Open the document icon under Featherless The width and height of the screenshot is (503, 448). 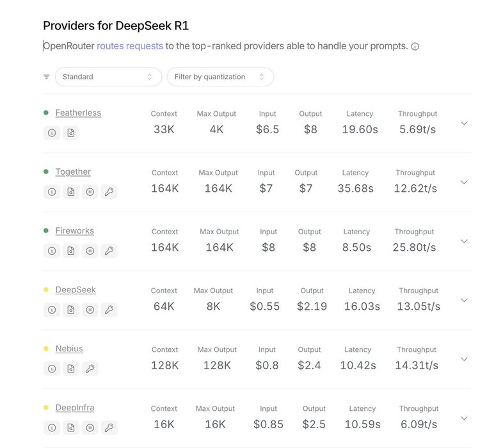pos(71,133)
